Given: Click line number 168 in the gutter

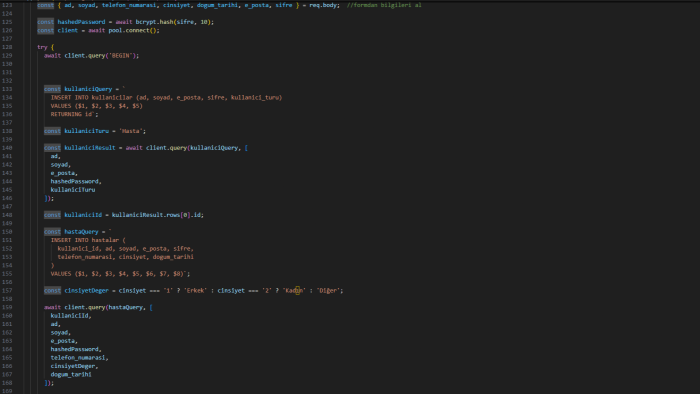Looking at the screenshot, I should pos(7,383).
